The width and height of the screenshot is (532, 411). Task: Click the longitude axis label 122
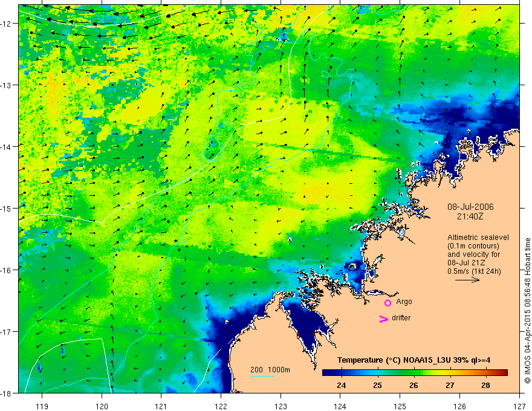[221, 406]
